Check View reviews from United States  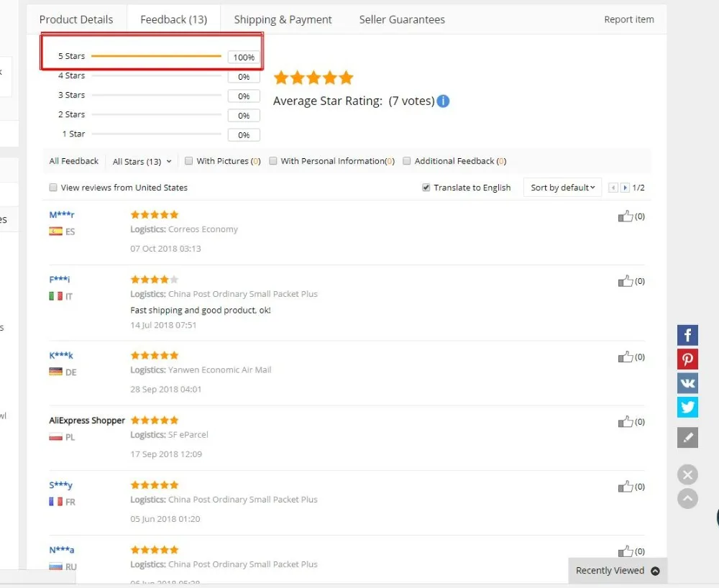click(x=53, y=188)
